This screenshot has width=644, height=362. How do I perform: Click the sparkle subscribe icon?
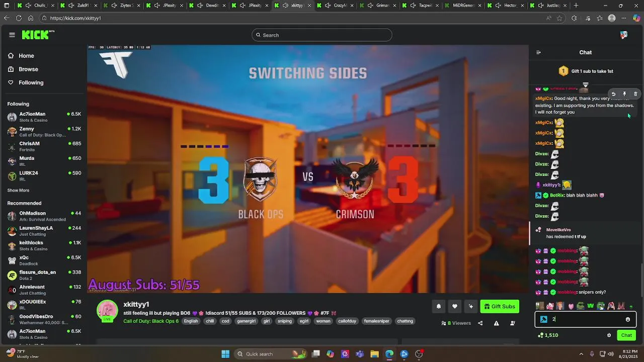[471, 306]
